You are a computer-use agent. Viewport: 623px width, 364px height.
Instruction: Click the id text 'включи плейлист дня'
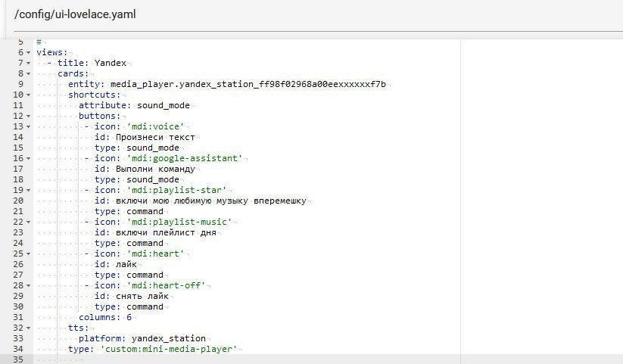[166, 232]
